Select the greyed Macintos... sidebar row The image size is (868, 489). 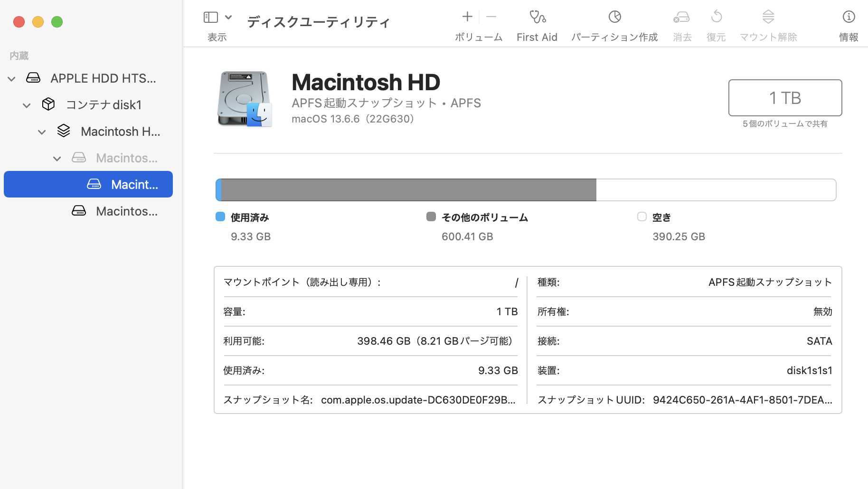pyautogui.click(x=88, y=158)
